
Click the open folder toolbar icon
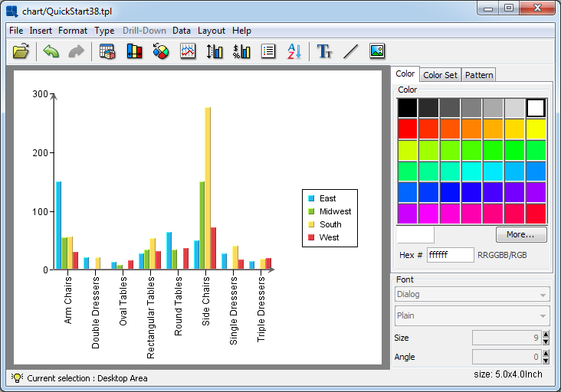(21, 51)
